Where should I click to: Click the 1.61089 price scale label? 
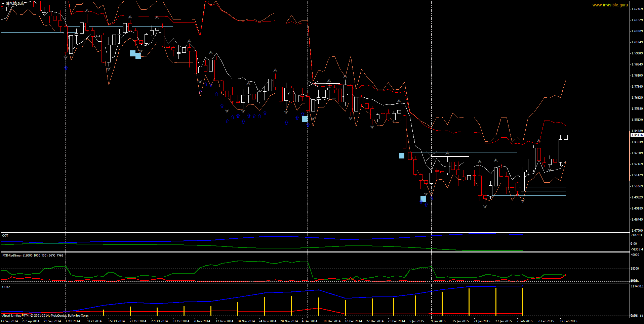click(x=637, y=31)
